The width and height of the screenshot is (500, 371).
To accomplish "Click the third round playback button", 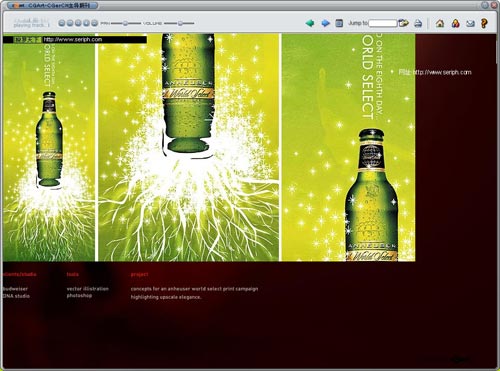I will click(78, 23).
